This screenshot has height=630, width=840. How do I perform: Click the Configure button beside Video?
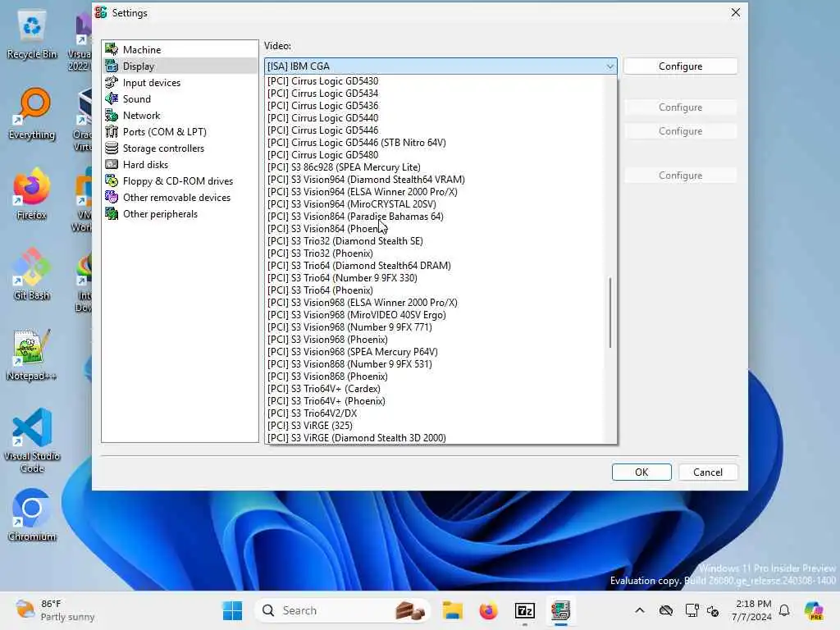(x=680, y=66)
